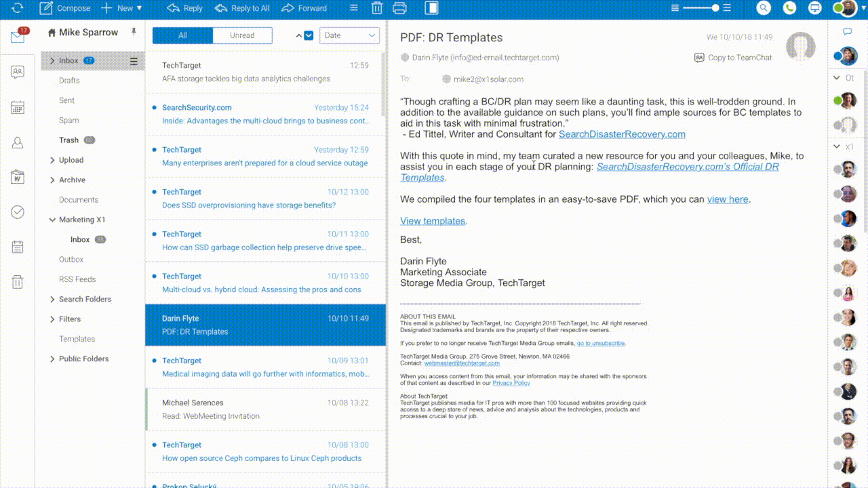Click the Copy to TeamChat button
The width and height of the screenshot is (868, 488).
[733, 58]
